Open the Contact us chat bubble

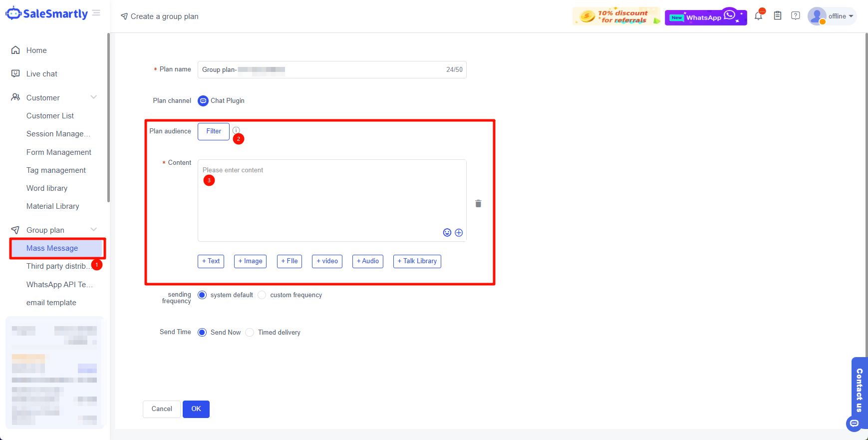[854, 424]
